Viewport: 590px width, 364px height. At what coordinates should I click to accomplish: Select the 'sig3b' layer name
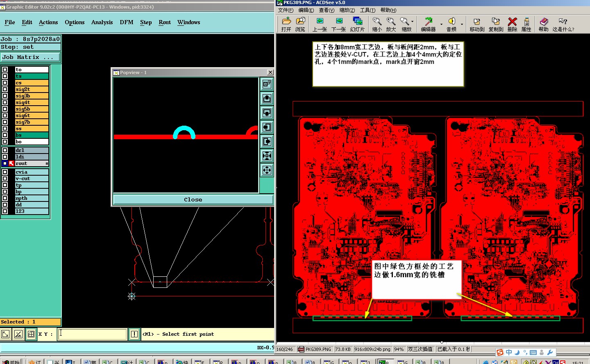tap(32, 96)
